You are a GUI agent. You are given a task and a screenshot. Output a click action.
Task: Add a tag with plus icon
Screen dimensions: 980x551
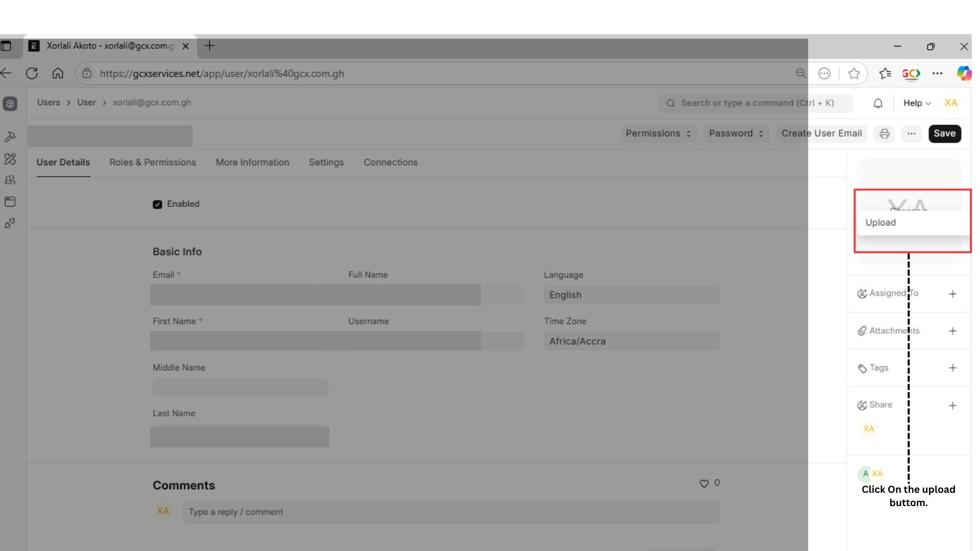pos(952,368)
